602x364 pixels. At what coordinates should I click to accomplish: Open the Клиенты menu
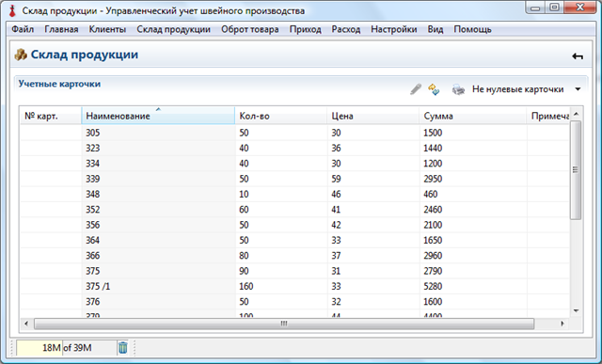pyautogui.click(x=107, y=29)
